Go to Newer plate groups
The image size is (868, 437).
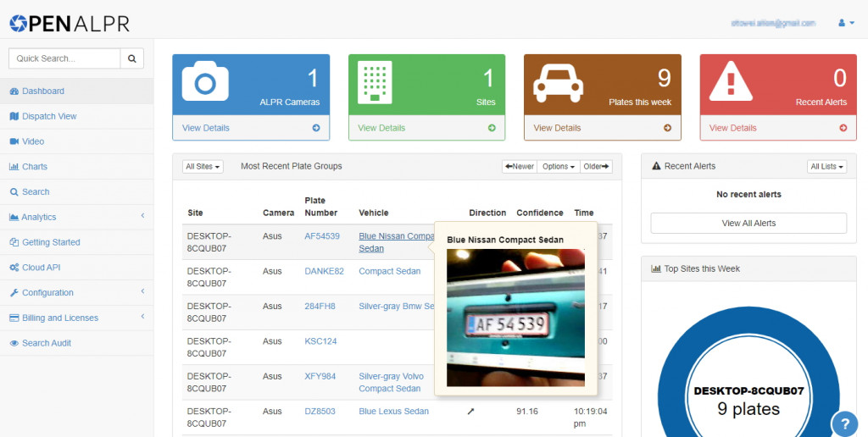pos(520,167)
